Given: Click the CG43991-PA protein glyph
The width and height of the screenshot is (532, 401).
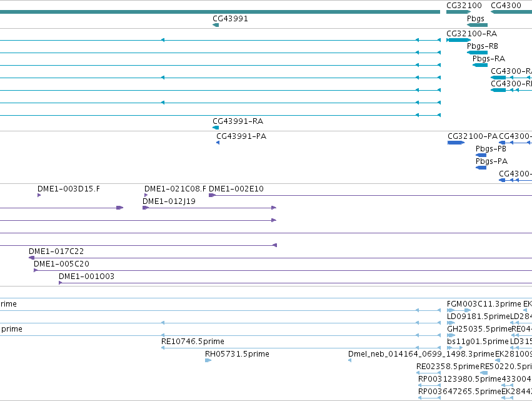Looking at the screenshot, I should click(x=218, y=143).
